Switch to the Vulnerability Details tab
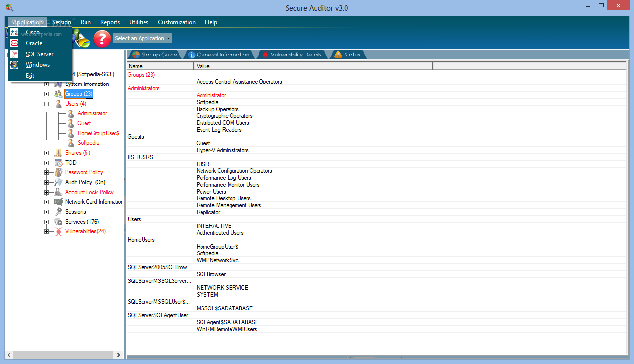The height and width of the screenshot is (364, 634). click(x=292, y=55)
